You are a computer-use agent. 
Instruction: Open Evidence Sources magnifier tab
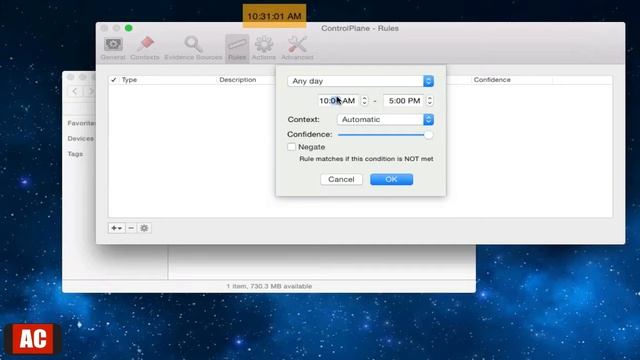tap(193, 49)
